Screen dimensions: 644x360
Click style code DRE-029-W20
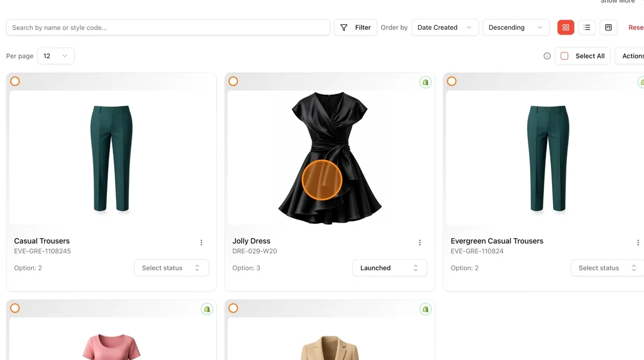pos(255,251)
